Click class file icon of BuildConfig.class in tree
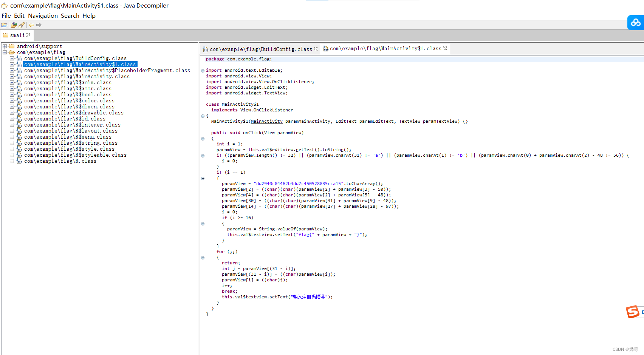This screenshot has width=644, height=355. (19, 58)
